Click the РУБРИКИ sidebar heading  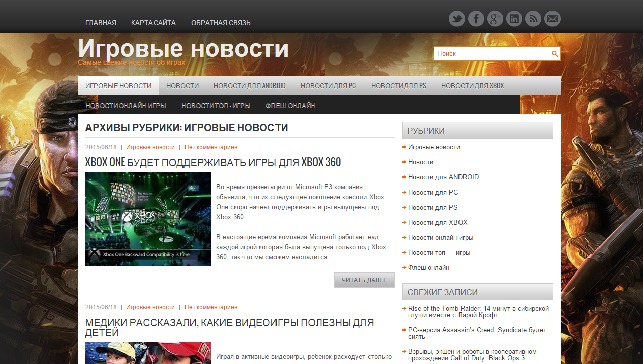click(x=478, y=130)
